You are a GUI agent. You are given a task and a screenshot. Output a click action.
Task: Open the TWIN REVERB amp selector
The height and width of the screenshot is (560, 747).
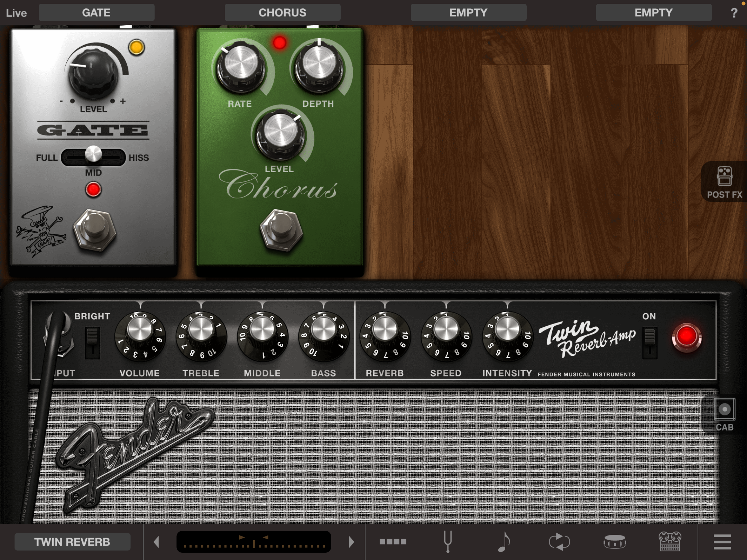[x=72, y=542]
